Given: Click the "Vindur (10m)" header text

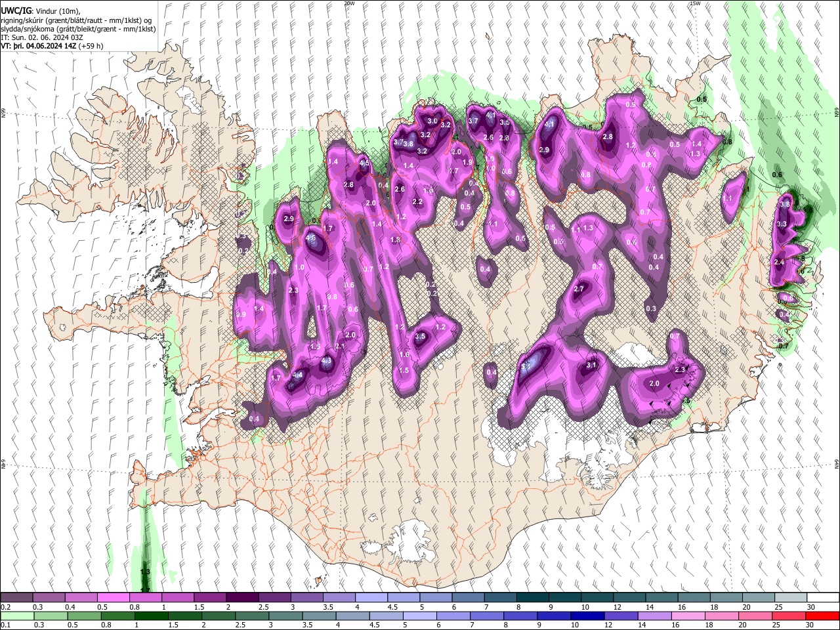Looking at the screenshot, I should [x=58, y=11].
